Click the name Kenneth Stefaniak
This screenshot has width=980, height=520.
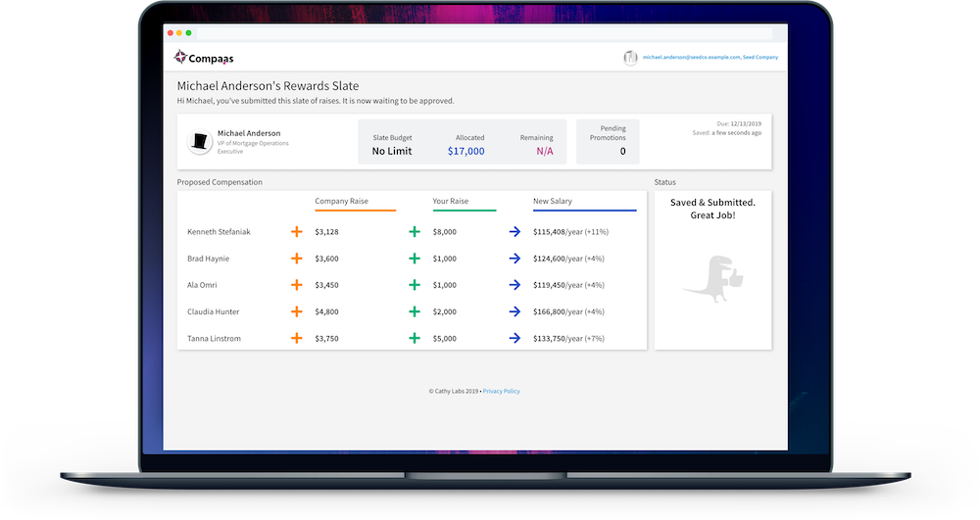[219, 231]
